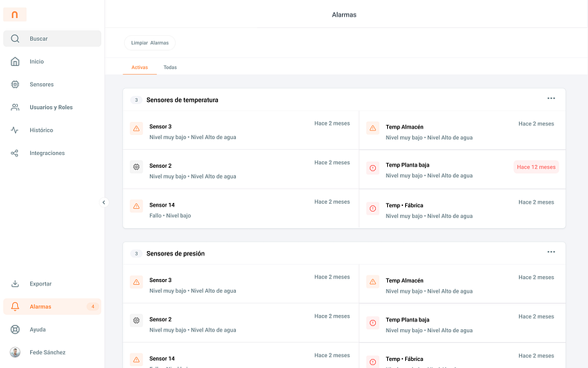Screen dimensions: 588x368
Task: Collapse the sidebar with the chevron
Action: click(103, 202)
